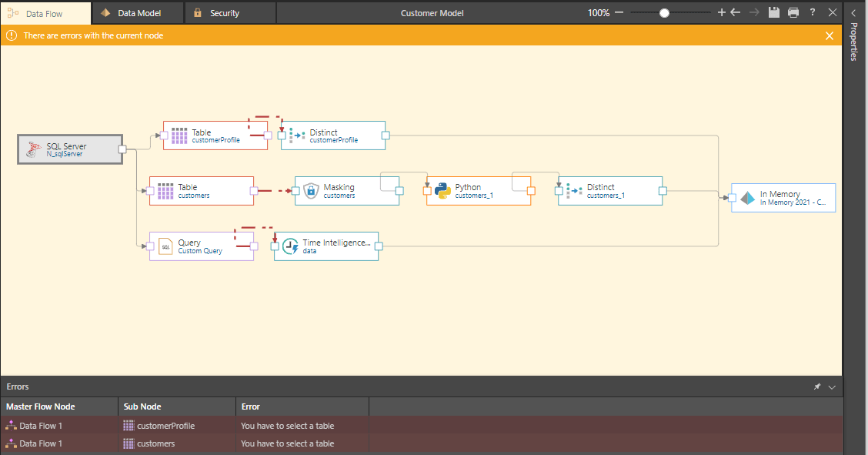
Task: Click SQL Server node output connector
Action: click(122, 149)
